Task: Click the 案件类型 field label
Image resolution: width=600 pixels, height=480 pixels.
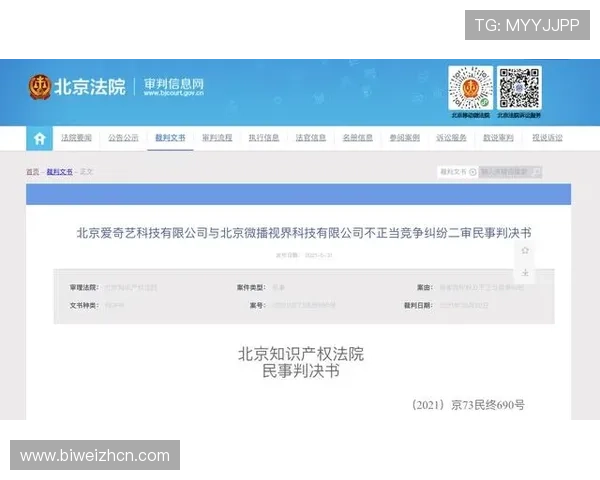Action: (x=251, y=287)
